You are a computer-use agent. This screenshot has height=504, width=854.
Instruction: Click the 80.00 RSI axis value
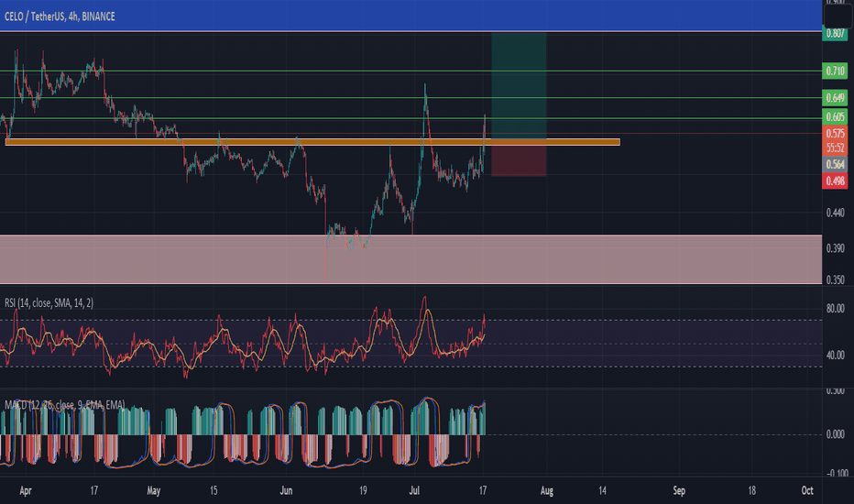[835, 309]
